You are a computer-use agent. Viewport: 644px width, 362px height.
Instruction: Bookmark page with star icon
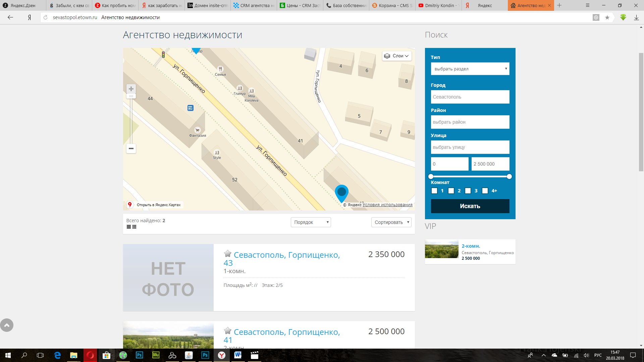click(607, 17)
